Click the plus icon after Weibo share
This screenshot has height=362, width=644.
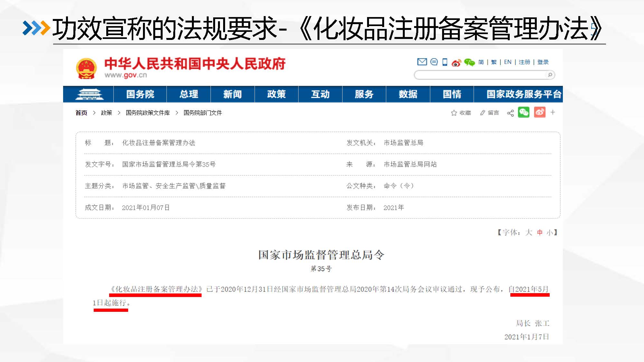pos(553,112)
